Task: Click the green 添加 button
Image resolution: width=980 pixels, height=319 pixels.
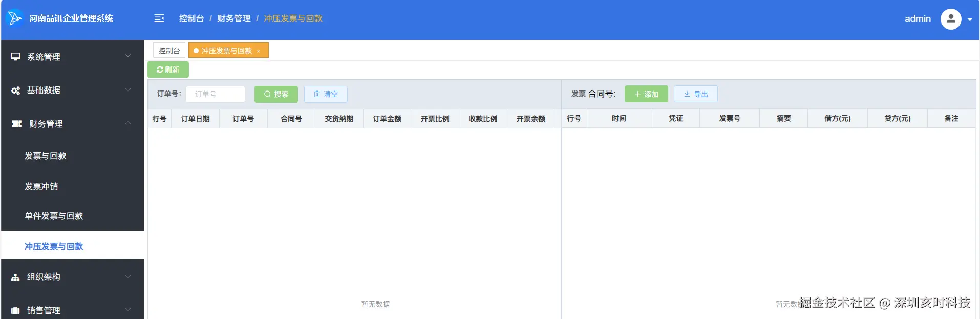Action: pyautogui.click(x=646, y=94)
